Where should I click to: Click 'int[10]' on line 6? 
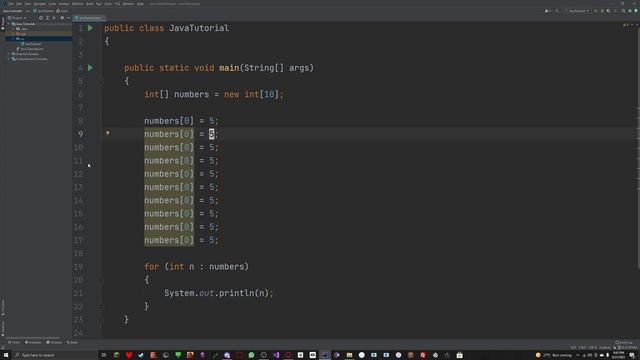point(262,94)
